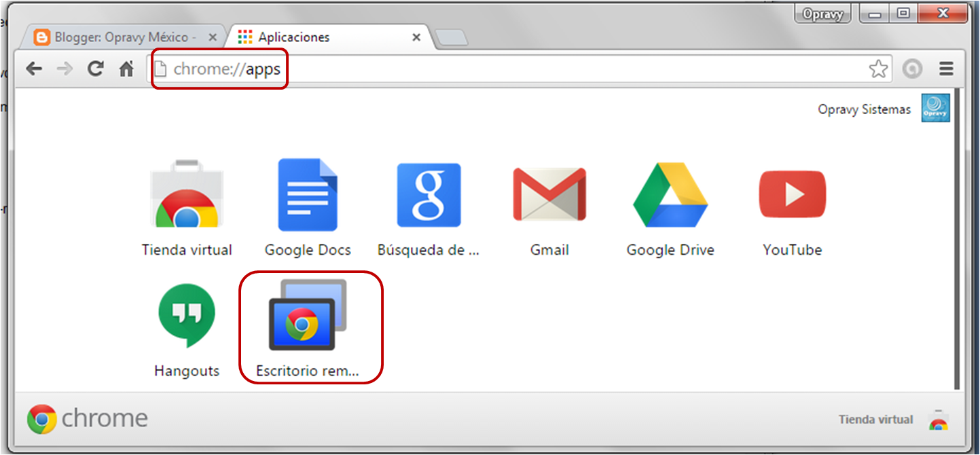
Task: Click the Google Drive label text
Action: (x=670, y=250)
